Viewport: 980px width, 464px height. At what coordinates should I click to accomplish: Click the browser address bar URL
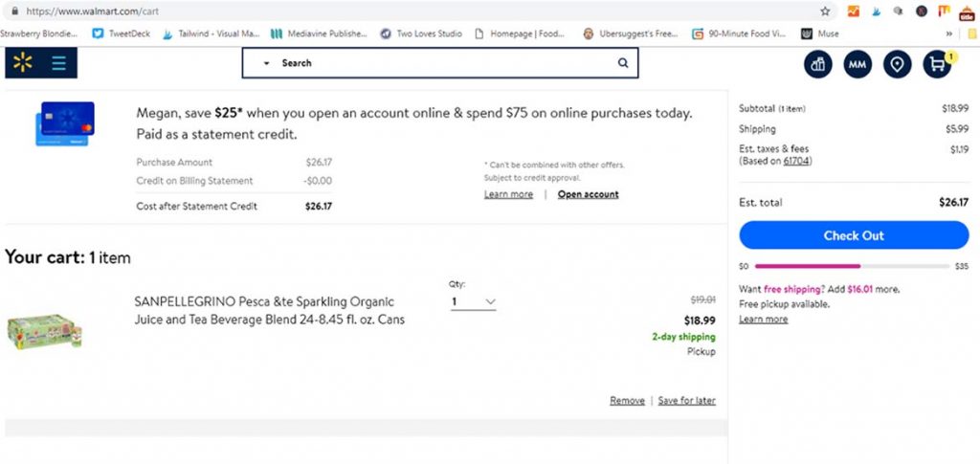93,11
